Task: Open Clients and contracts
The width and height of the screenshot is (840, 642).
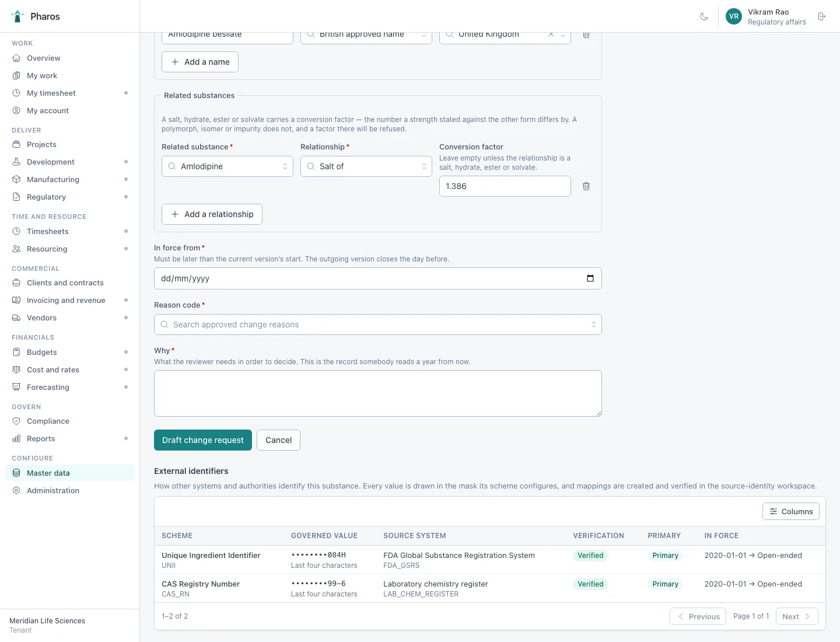Action: pos(70,282)
